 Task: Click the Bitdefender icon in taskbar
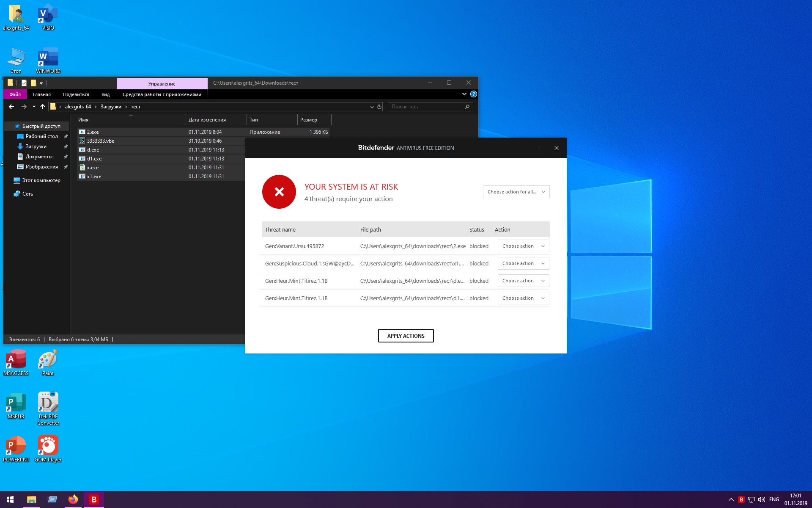click(94, 500)
